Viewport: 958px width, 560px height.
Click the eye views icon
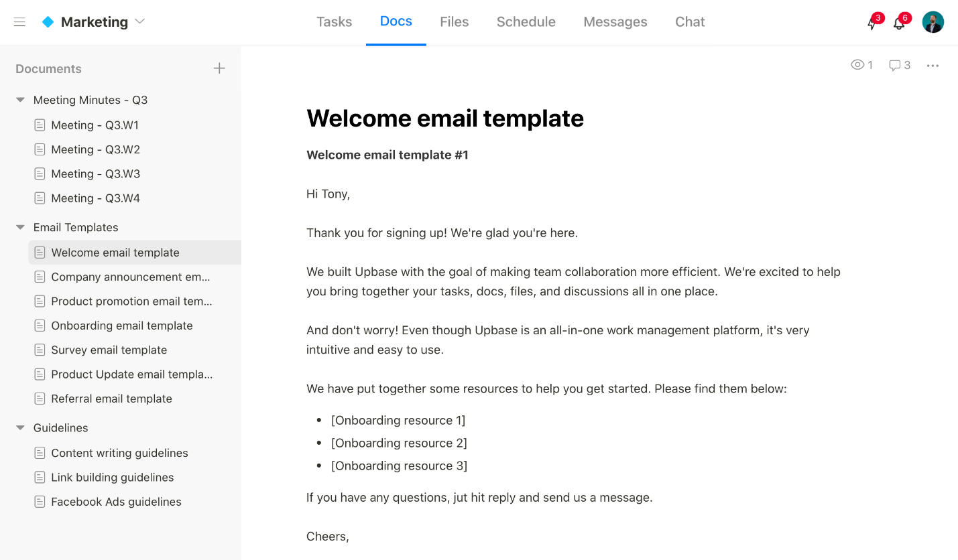click(857, 65)
